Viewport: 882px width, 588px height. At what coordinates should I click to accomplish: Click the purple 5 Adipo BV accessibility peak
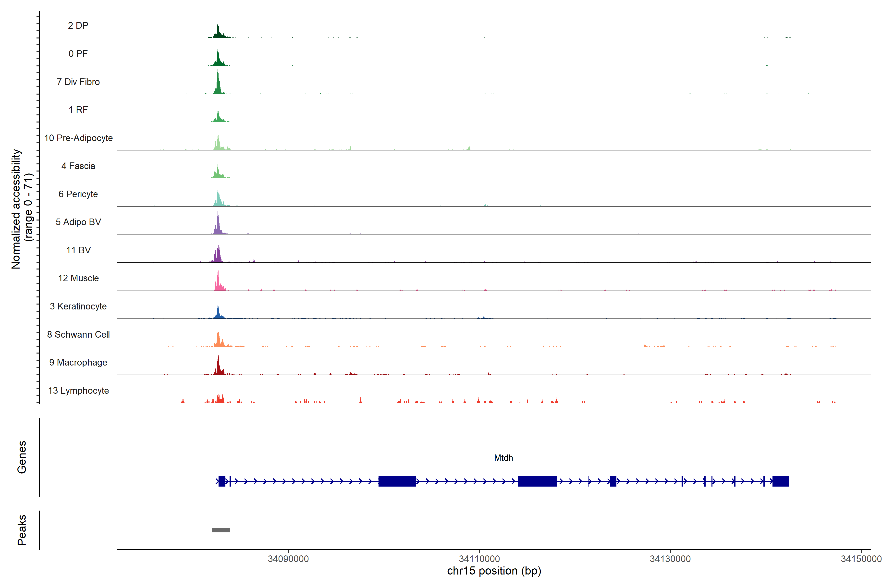pyautogui.click(x=218, y=227)
